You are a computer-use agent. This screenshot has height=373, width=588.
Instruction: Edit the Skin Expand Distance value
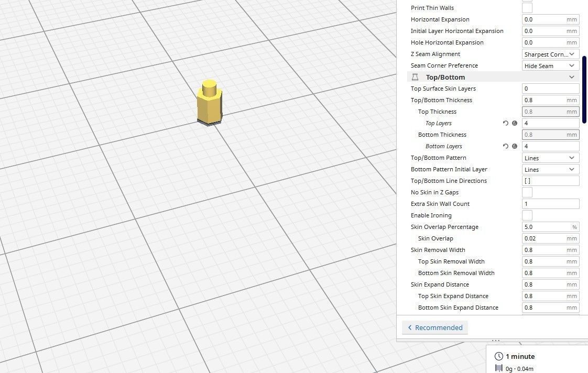550,284
